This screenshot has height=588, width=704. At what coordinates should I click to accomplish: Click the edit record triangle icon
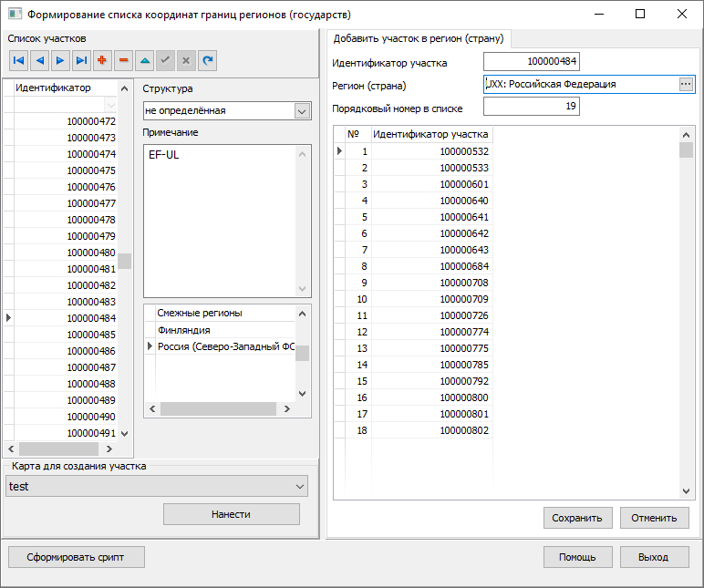(x=144, y=60)
